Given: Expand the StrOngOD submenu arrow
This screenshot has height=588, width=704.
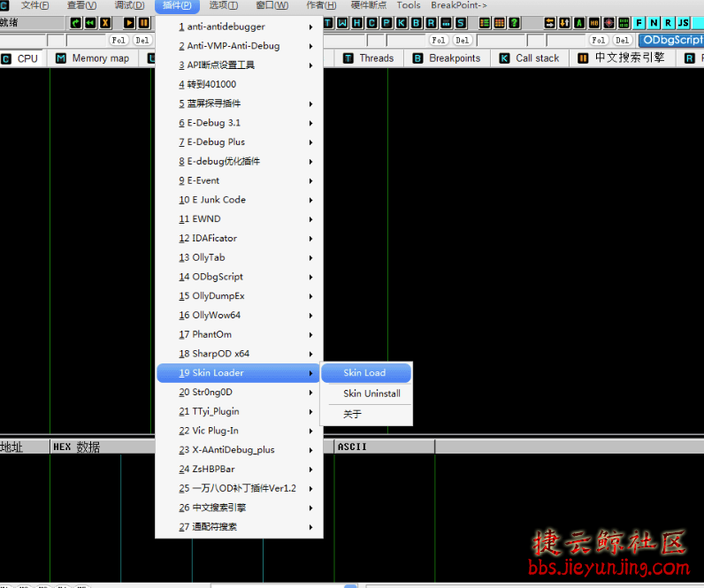Looking at the screenshot, I should tap(310, 393).
